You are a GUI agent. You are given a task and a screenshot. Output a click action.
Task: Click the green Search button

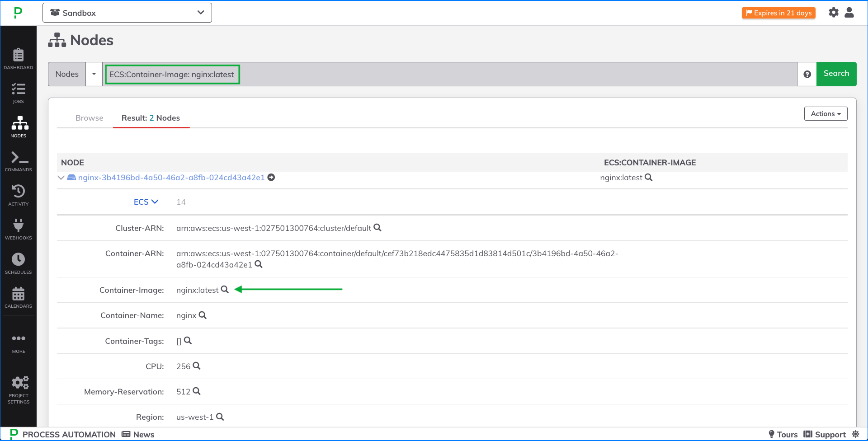pyautogui.click(x=836, y=74)
